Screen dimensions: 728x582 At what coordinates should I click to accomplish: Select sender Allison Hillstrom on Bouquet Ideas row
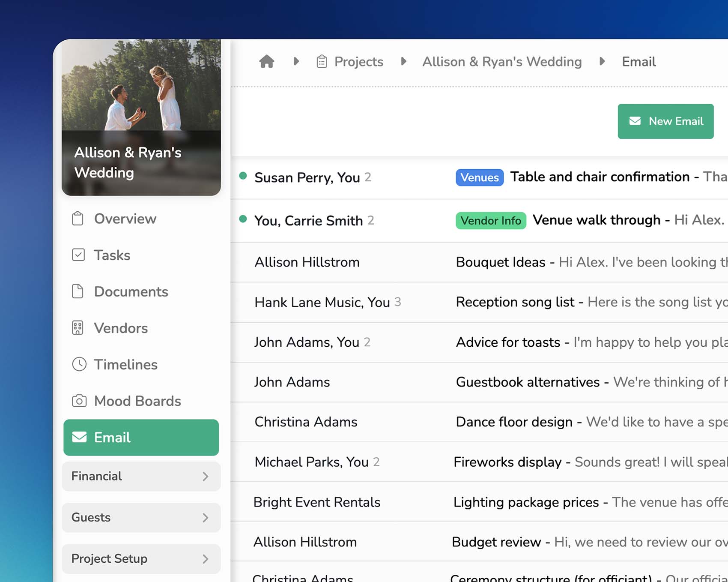coord(307,262)
